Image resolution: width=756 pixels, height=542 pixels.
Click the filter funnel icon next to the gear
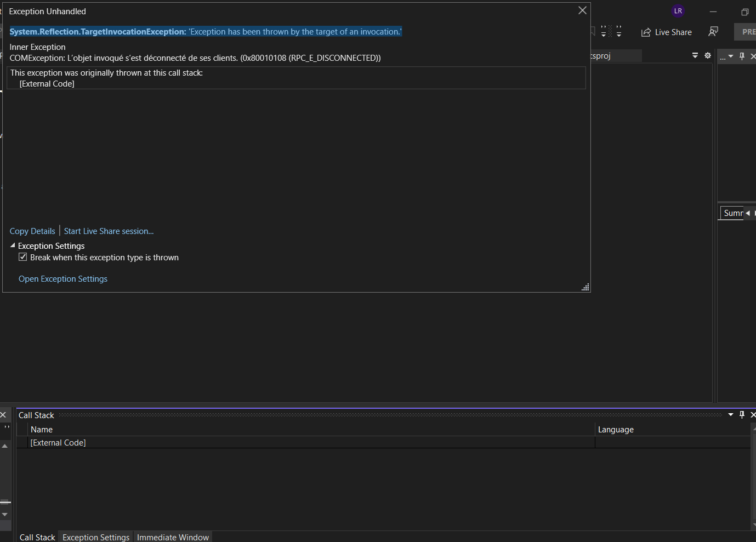695,55
